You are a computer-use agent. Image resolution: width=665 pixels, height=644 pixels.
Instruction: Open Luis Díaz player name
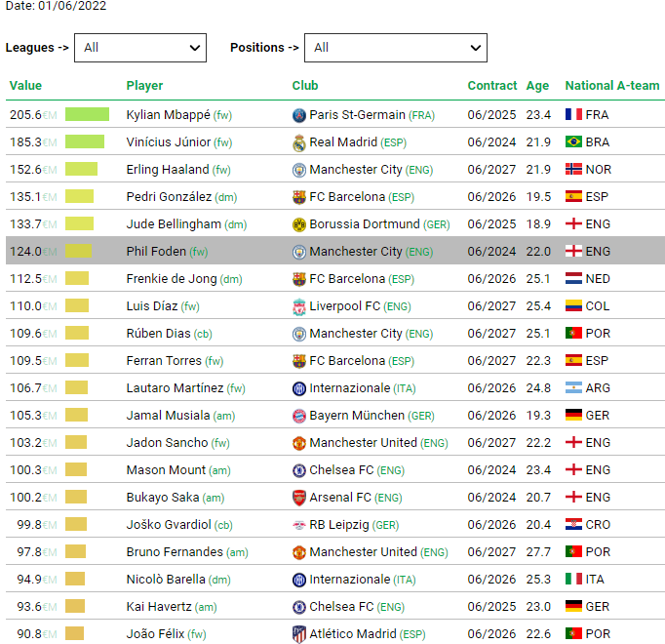point(152,306)
